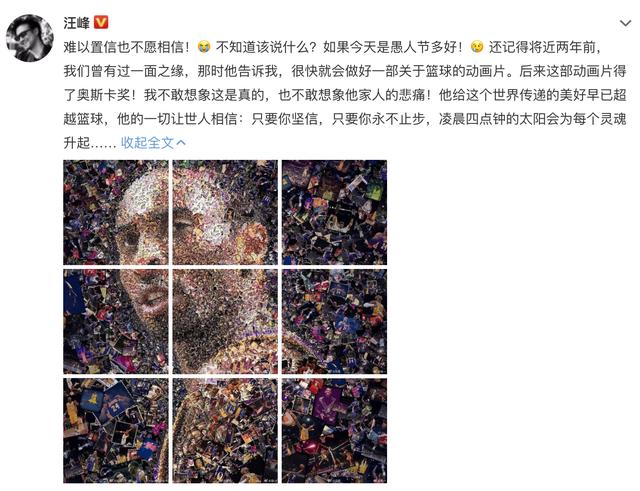The image size is (640, 491).
Task: Open 汪峰's profile avatar photo
Action: [x=30, y=38]
